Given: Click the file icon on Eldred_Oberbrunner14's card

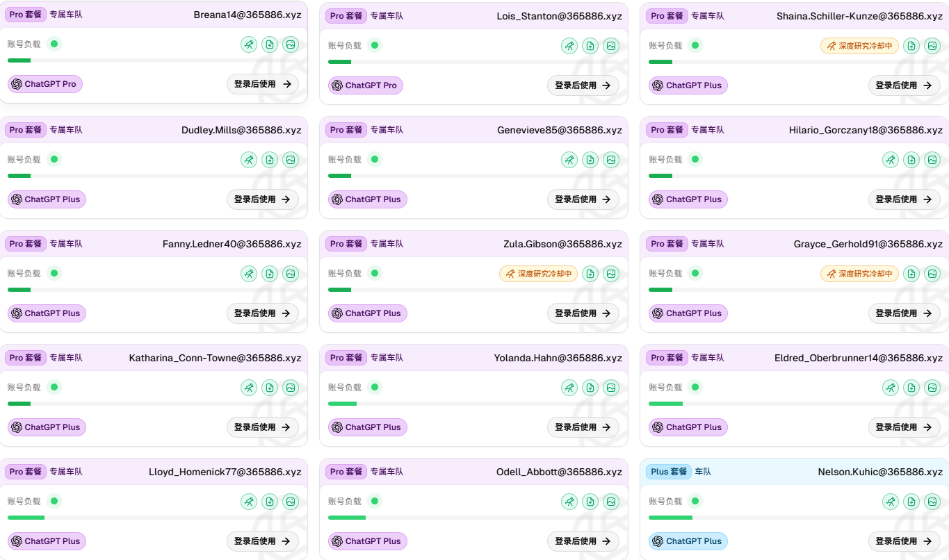Looking at the screenshot, I should click(x=911, y=388).
